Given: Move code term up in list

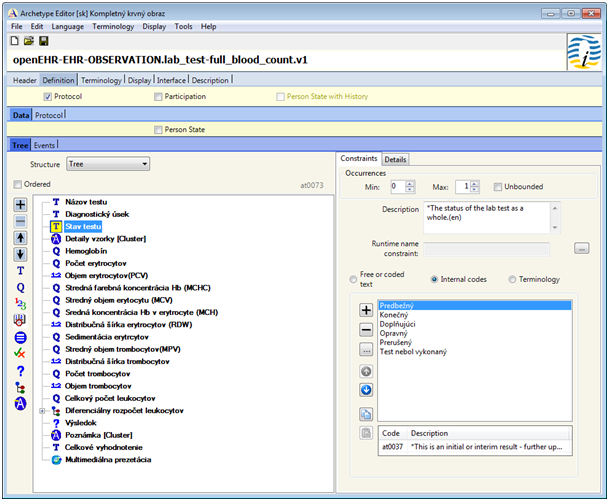Looking at the screenshot, I should 366,372.
